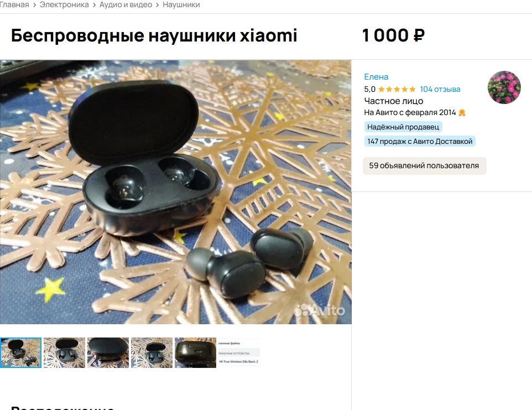This screenshot has width=532, height=410.
Task: Open the Главная breadcrumb link
Action: point(14,5)
